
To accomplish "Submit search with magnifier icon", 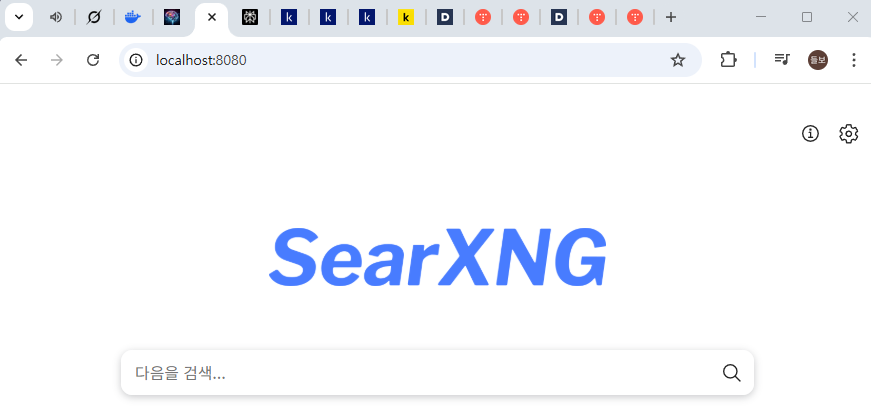I will coord(732,373).
